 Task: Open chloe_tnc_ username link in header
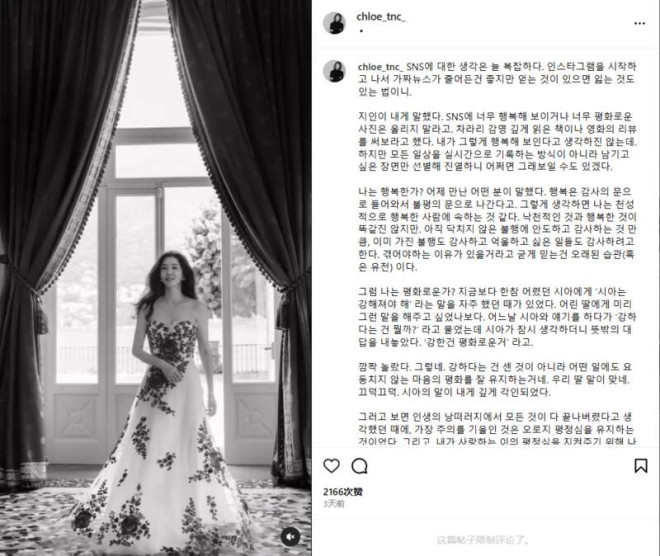(381, 17)
